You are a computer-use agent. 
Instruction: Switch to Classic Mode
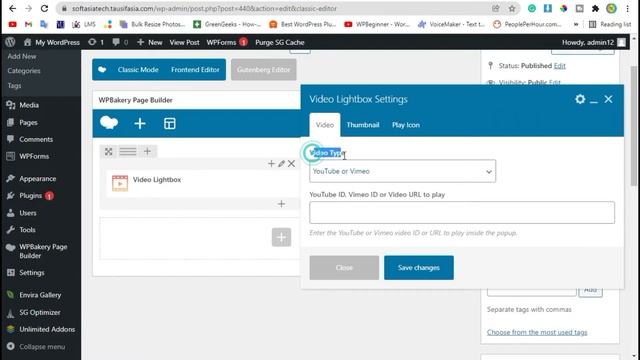point(138,70)
